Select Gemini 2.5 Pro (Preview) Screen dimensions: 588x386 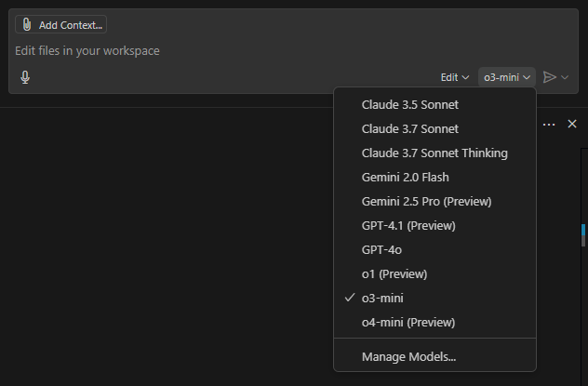click(x=426, y=201)
